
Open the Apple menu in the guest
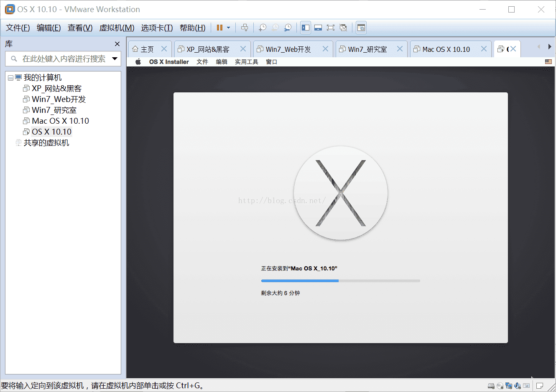(138, 62)
